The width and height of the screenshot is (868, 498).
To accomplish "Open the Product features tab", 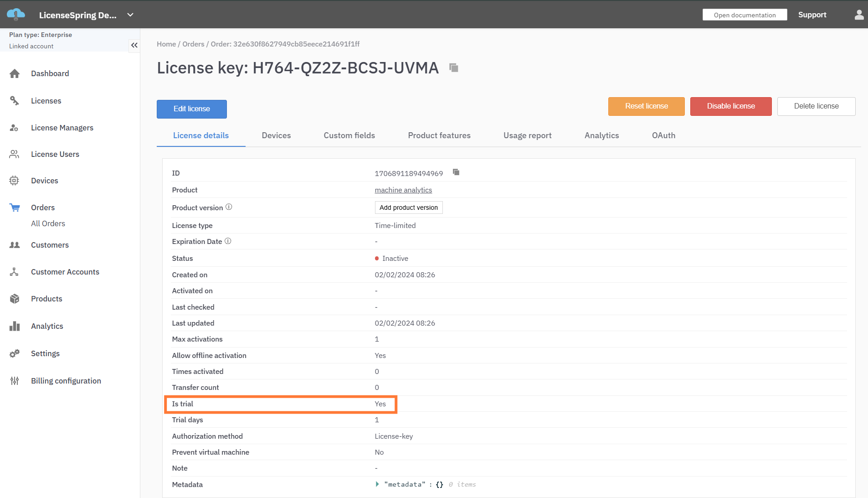I will coord(439,135).
